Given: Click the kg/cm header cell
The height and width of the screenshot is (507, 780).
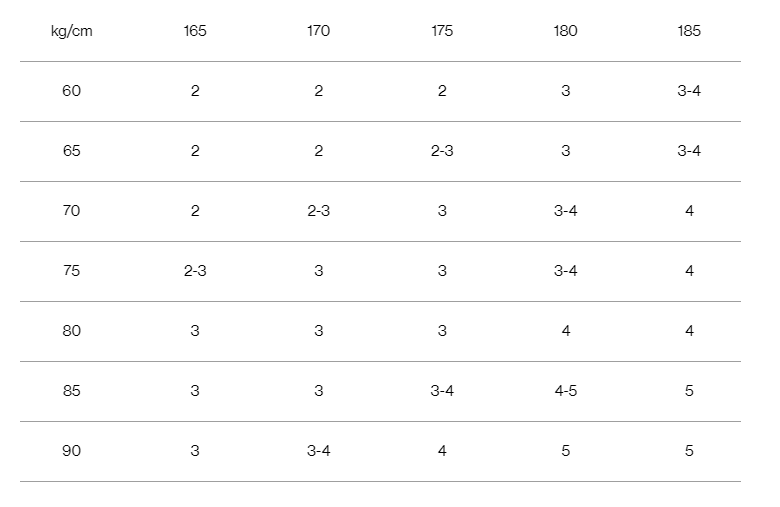Looking at the screenshot, I should (x=71, y=31).
